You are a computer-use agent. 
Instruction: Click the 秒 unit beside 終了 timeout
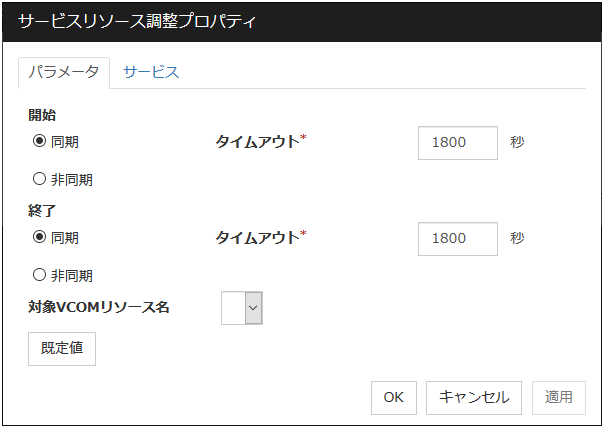[517, 238]
